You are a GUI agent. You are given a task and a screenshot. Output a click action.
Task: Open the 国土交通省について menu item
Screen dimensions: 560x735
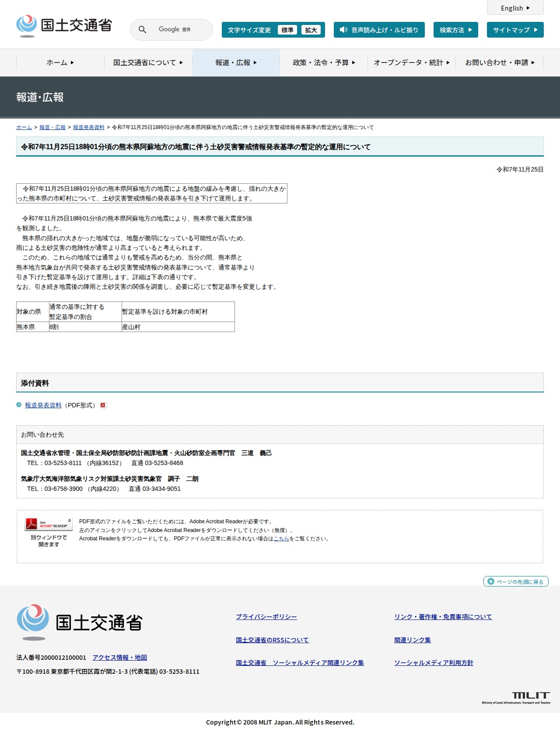tap(148, 63)
